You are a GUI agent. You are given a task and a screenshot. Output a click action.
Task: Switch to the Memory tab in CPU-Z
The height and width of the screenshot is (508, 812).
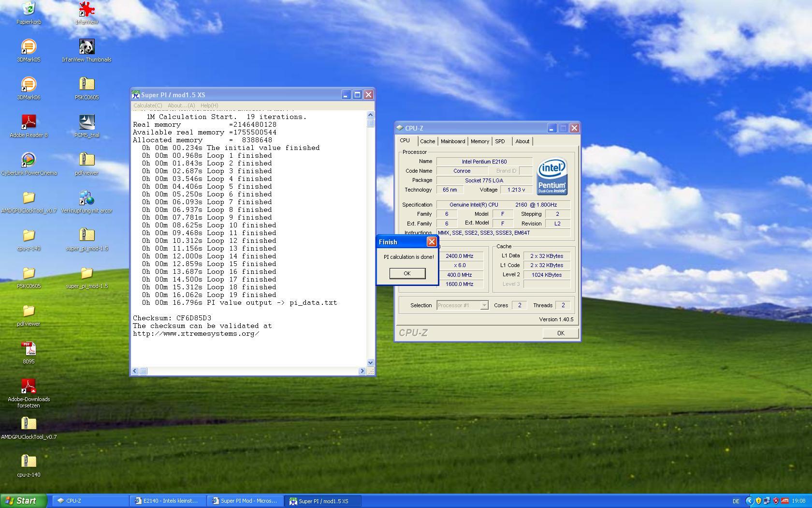point(480,141)
